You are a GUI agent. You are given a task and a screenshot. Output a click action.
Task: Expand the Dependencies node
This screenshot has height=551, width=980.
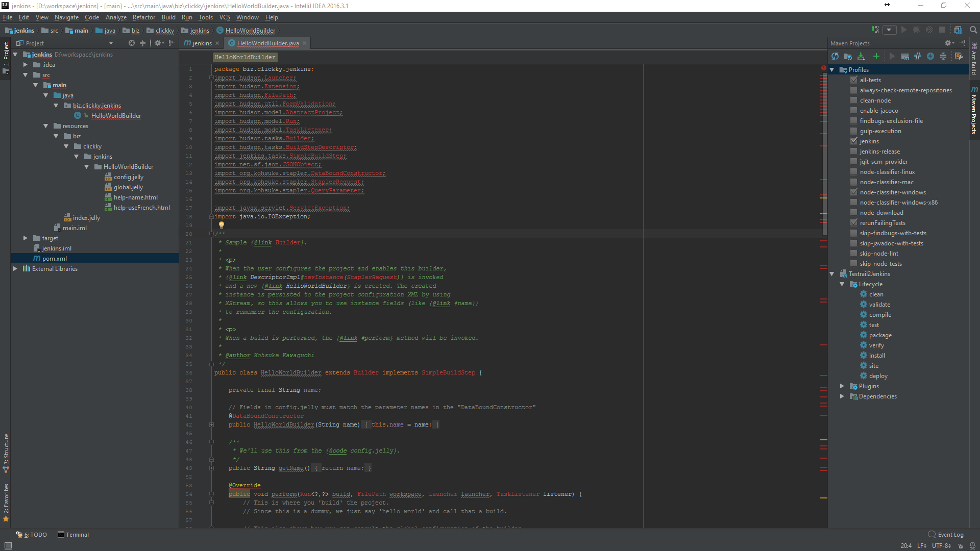pos(842,396)
